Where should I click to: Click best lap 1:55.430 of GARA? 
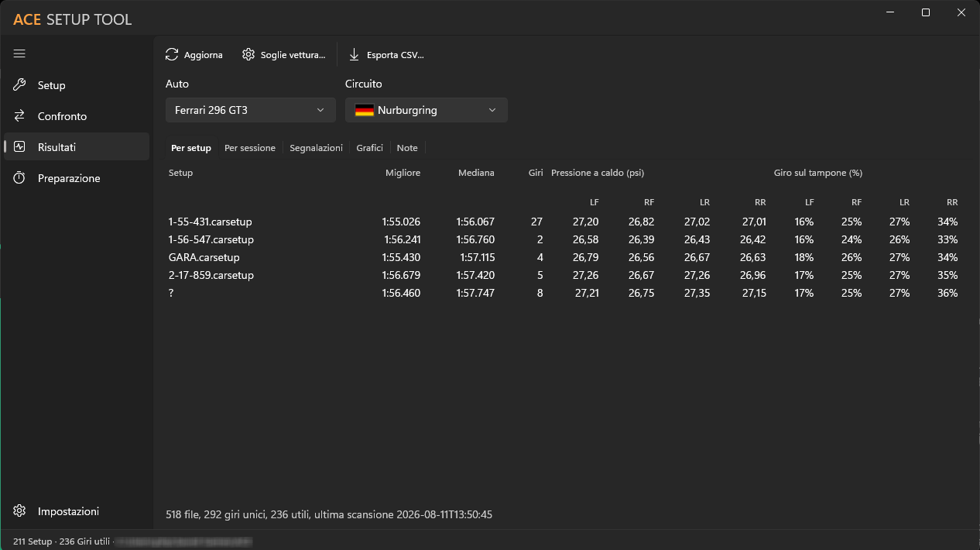pos(401,257)
